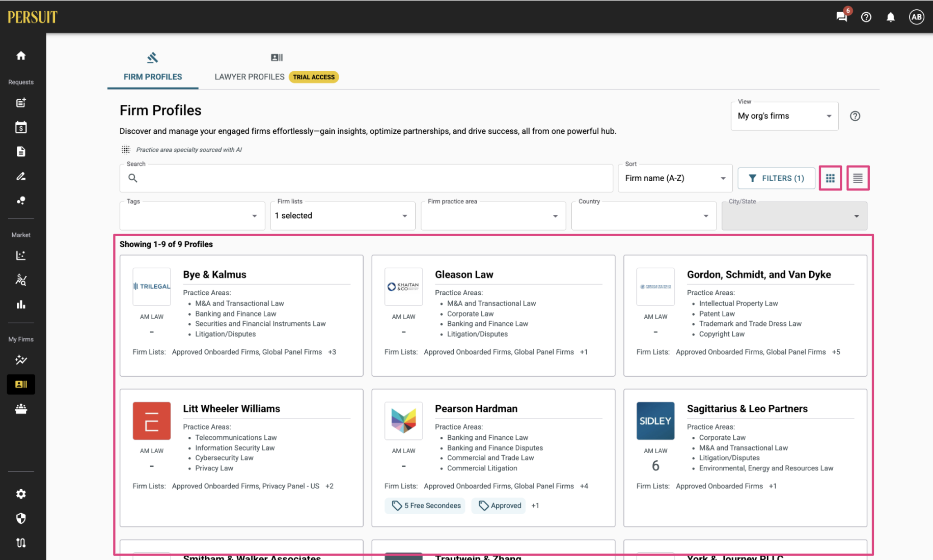
Task: Click the shield icon in sidebar
Action: click(x=21, y=518)
